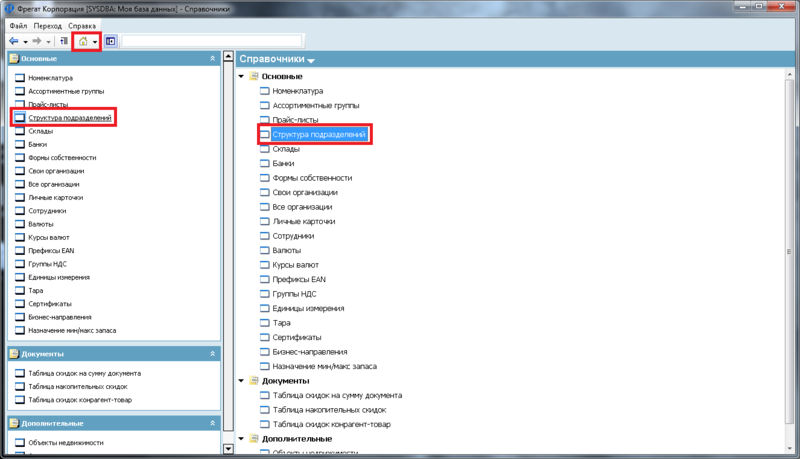Collapse the Дополнительные sidebar section chevron
The image size is (800, 459).
(x=213, y=423)
